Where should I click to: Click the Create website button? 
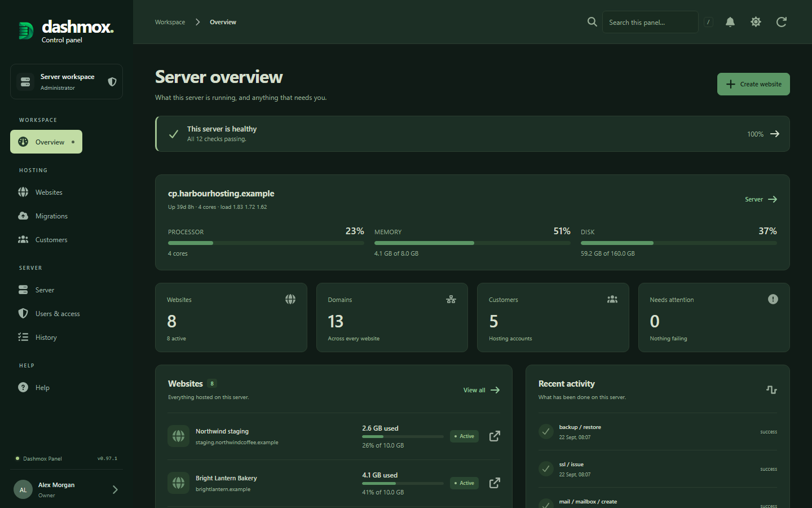point(753,84)
